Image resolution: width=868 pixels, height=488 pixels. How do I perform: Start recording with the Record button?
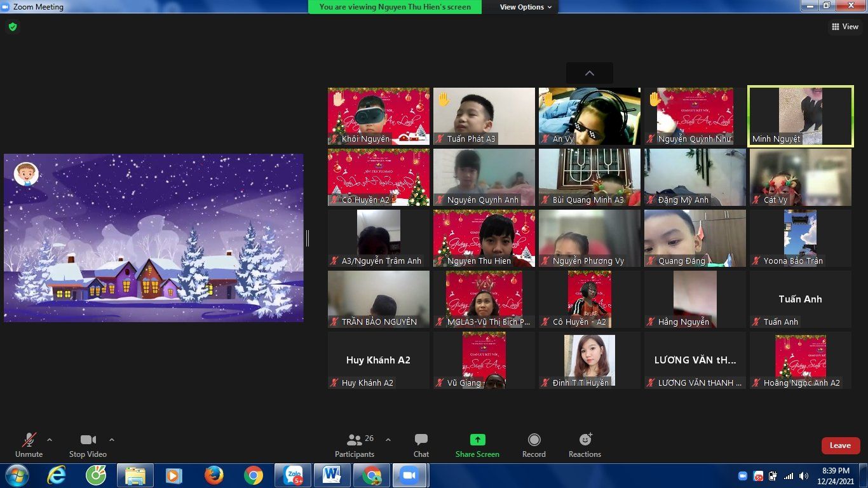pos(534,445)
